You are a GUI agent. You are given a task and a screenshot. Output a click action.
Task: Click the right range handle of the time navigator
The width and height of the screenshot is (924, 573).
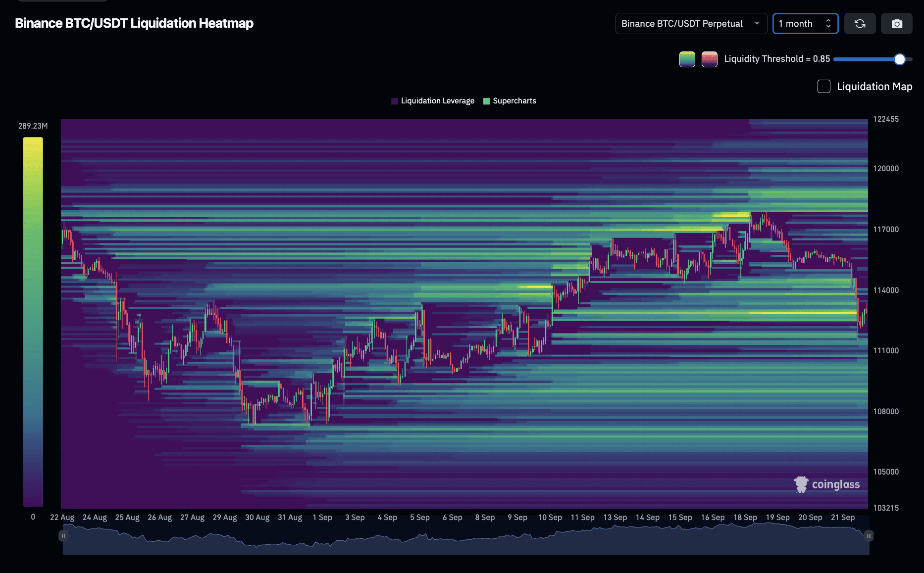pyautogui.click(x=869, y=536)
